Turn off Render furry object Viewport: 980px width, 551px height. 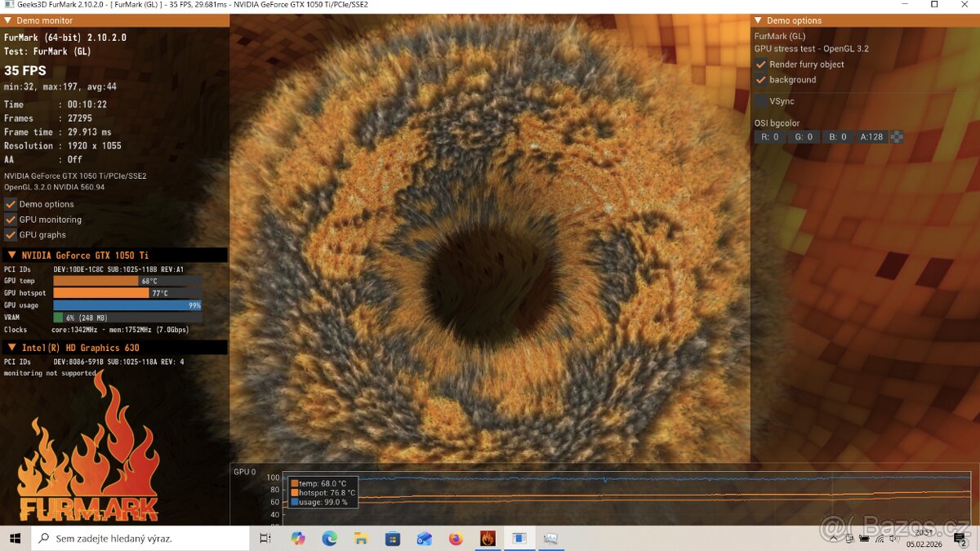[x=760, y=64]
